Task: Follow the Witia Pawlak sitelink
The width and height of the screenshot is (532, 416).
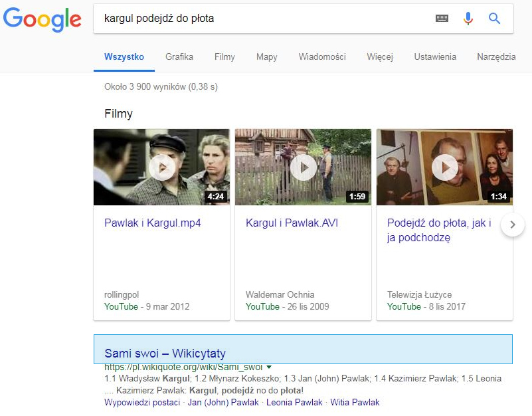Action: coord(355,403)
